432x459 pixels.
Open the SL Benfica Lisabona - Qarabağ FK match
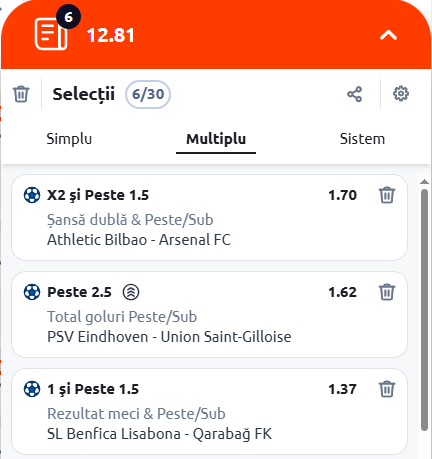point(160,434)
